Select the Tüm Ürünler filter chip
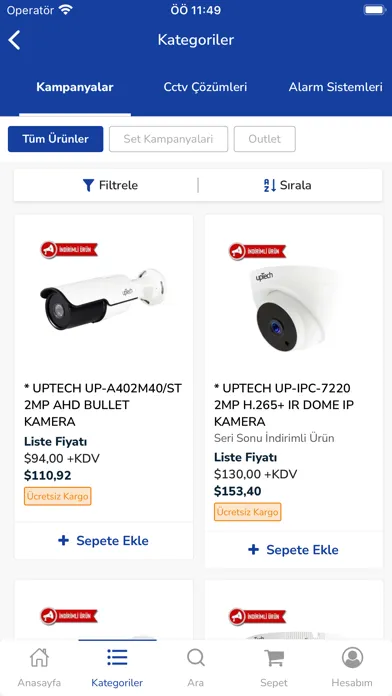392x696 pixels. [x=55, y=139]
